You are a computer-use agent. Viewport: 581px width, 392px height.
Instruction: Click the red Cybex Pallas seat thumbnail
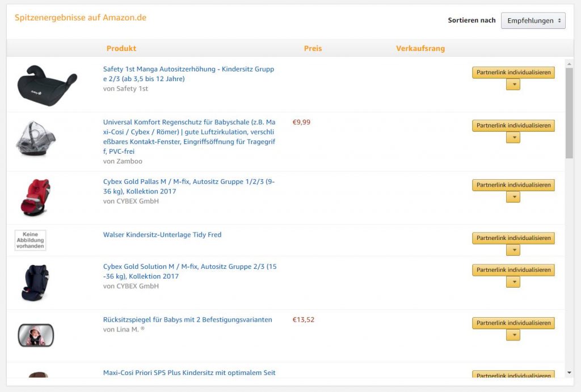click(36, 197)
